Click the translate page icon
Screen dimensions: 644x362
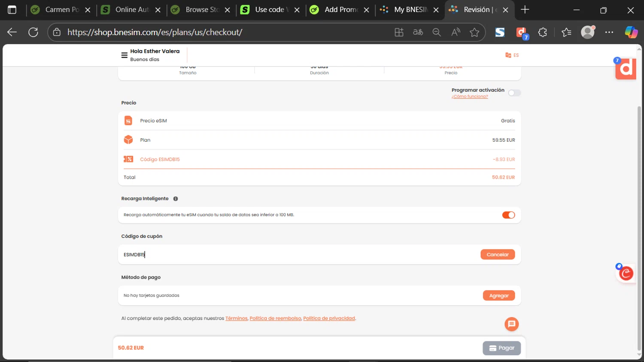418,32
